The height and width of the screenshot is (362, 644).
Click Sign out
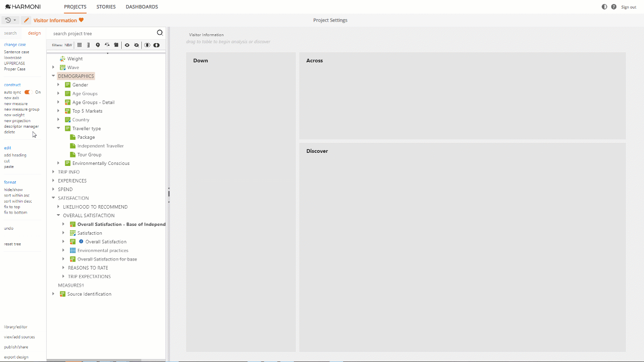tap(629, 7)
